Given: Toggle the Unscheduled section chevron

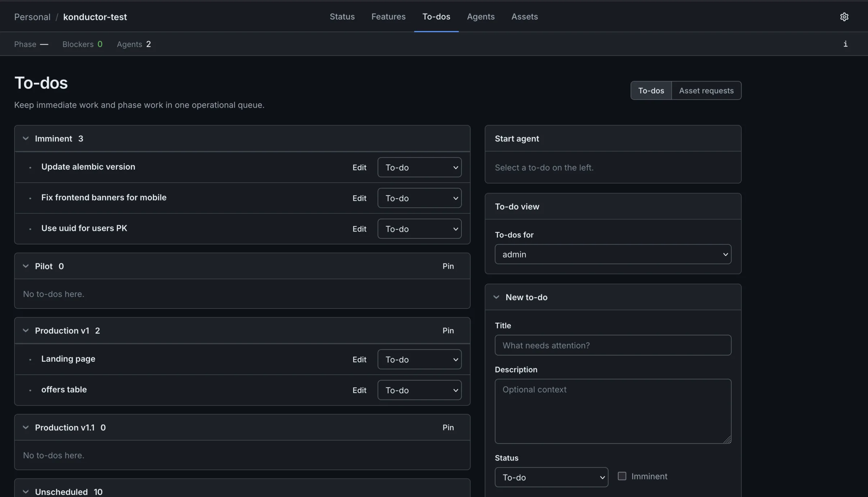Looking at the screenshot, I should coord(26,492).
